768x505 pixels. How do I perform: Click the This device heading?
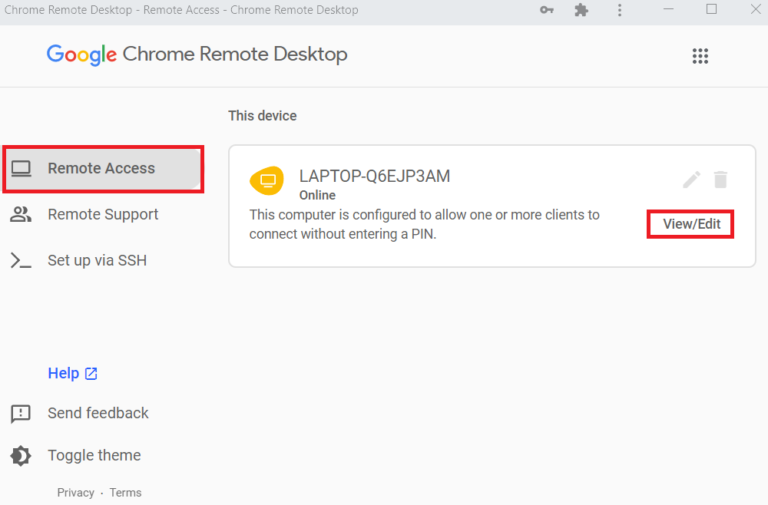pos(263,116)
